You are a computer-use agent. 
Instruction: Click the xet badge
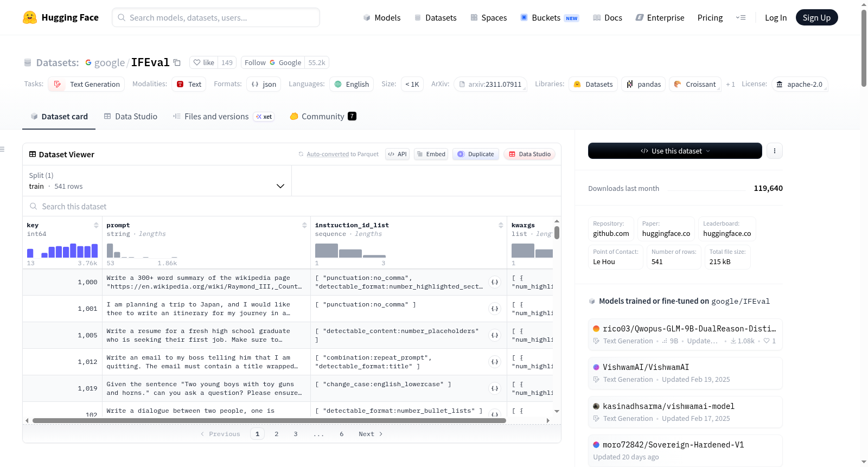pyautogui.click(x=264, y=117)
